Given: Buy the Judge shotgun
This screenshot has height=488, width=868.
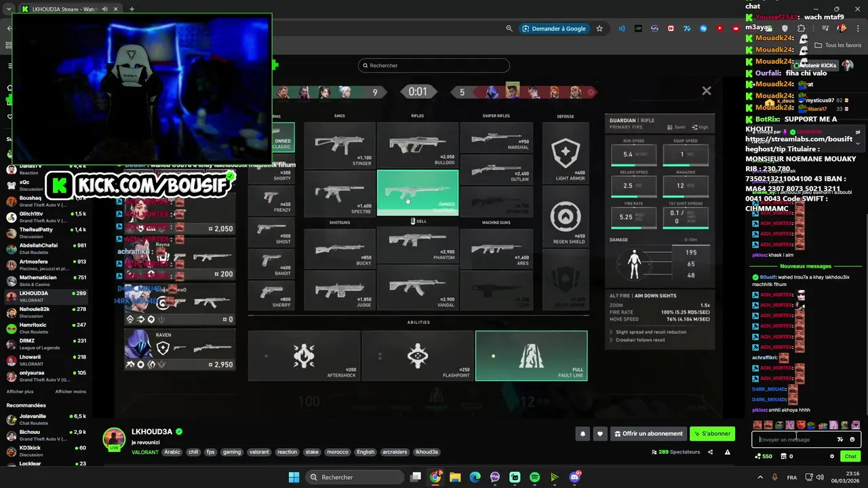Looking at the screenshot, I should 340,289.
